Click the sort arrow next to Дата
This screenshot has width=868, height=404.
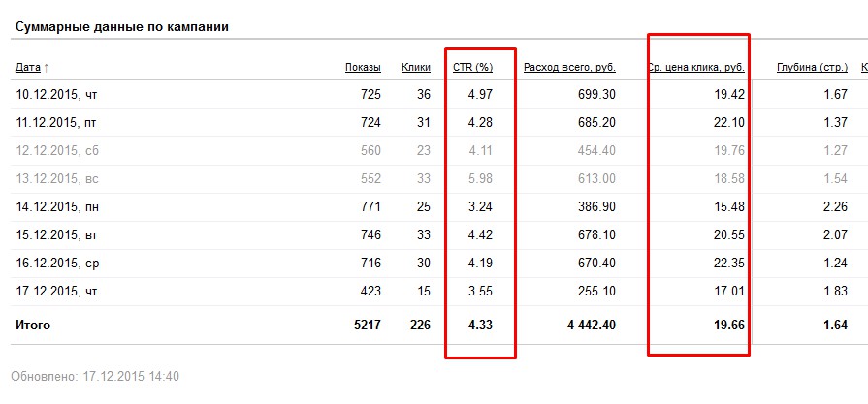[47, 68]
